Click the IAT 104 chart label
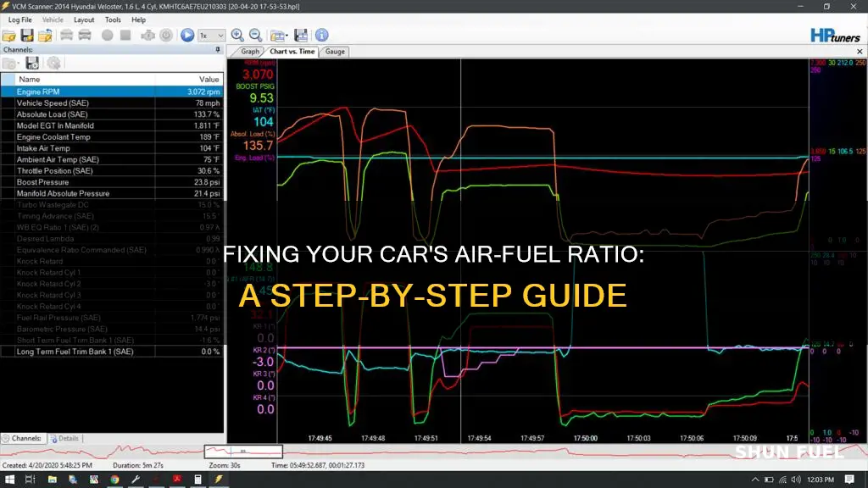The width and height of the screenshot is (868, 488). point(264,122)
